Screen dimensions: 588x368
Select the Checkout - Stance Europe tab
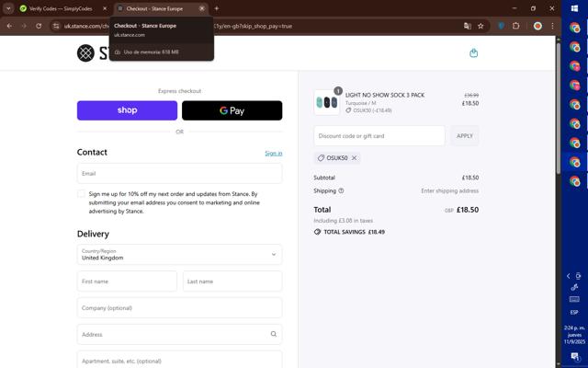(154, 8)
